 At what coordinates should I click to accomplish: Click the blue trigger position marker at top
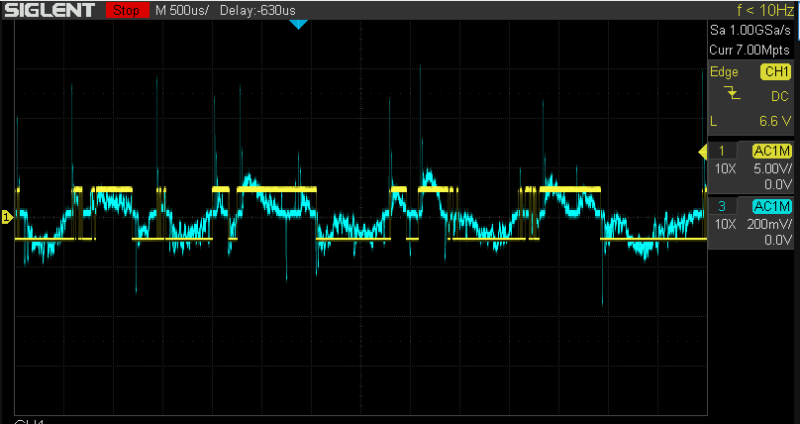point(297,23)
